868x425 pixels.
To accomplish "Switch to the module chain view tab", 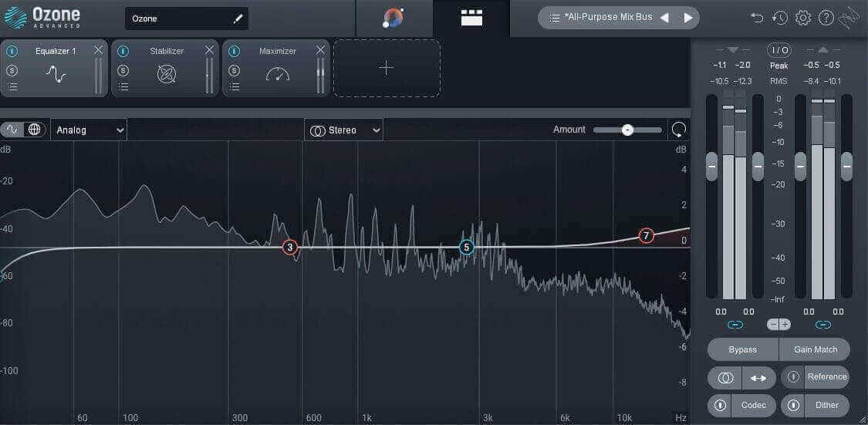I will coord(471,19).
